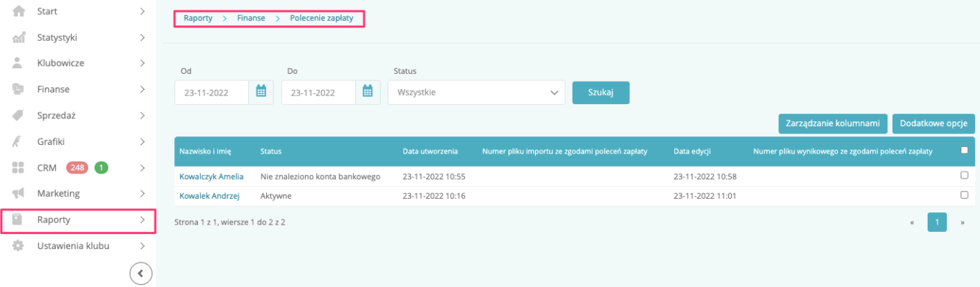Click the Start home icon in sidebar
Viewport: 980px width, 287px height.
click(x=19, y=11)
